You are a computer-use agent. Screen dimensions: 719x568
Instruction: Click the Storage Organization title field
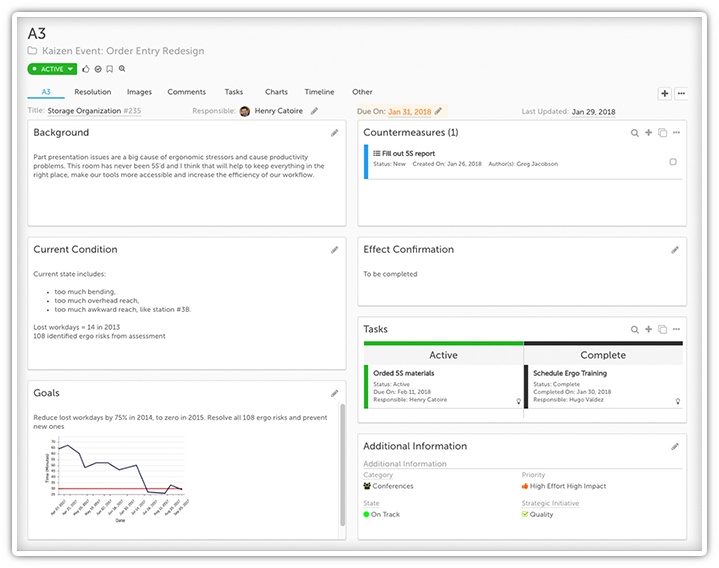click(94, 111)
